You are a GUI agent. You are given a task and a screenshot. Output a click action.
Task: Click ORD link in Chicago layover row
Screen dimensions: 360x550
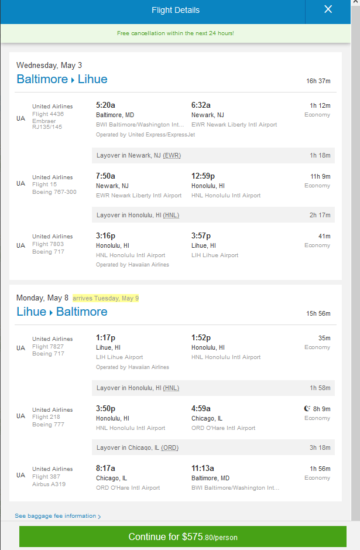pyautogui.click(x=170, y=448)
